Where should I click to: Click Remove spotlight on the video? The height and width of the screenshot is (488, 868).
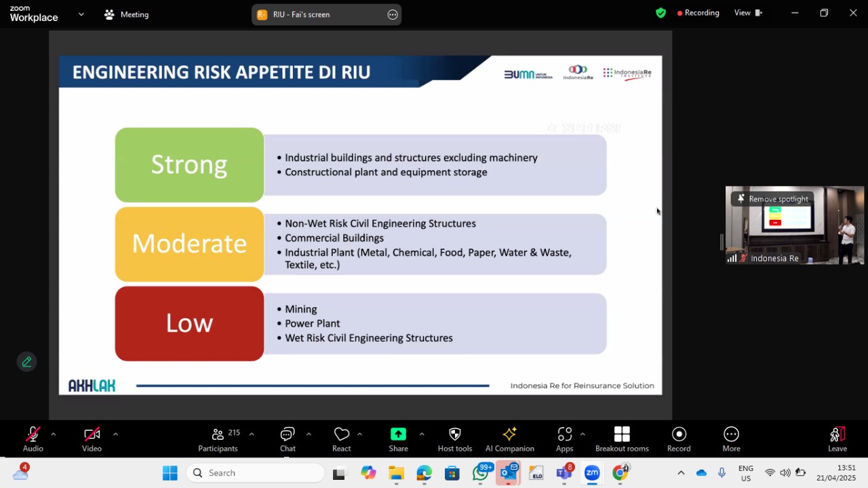tap(772, 199)
